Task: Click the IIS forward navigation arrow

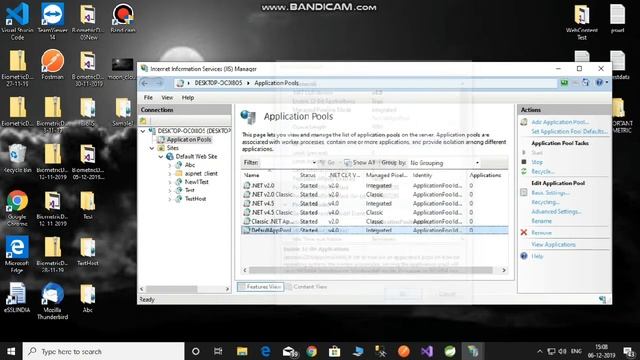Action: click(159, 83)
